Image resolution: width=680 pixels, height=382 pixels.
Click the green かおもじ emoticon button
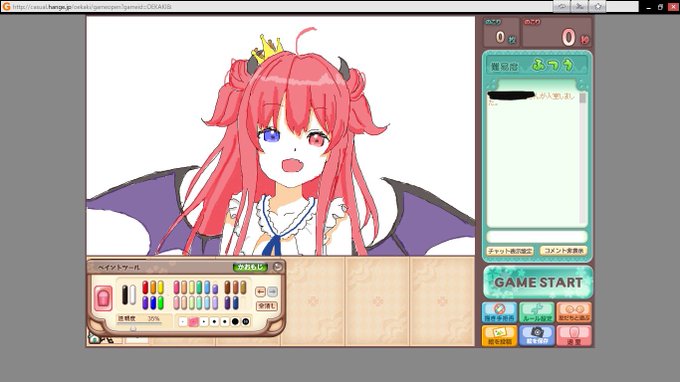pos(250,267)
